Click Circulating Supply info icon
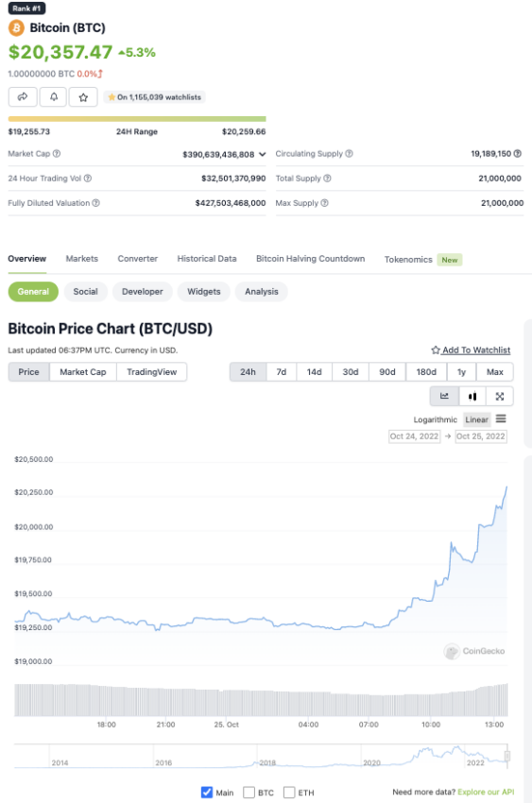 click(350, 154)
